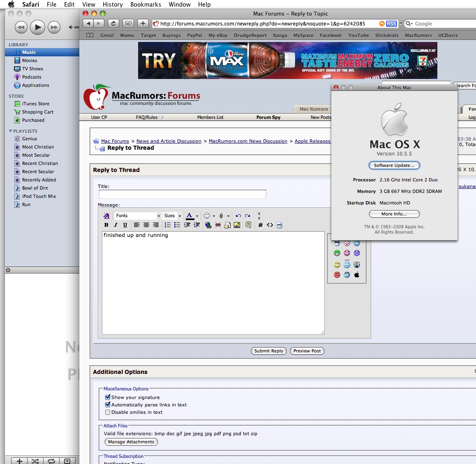Increase indent of message text
Image resolution: width=476 pixels, height=464 pixels.
[197, 225]
